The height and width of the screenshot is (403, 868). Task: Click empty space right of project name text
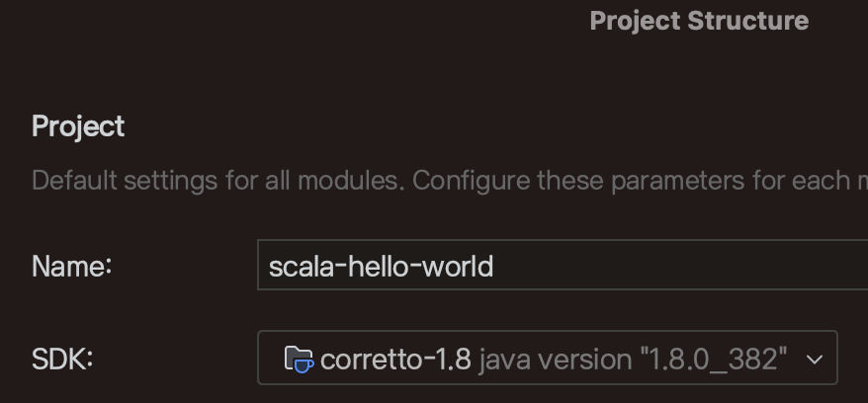point(692,266)
